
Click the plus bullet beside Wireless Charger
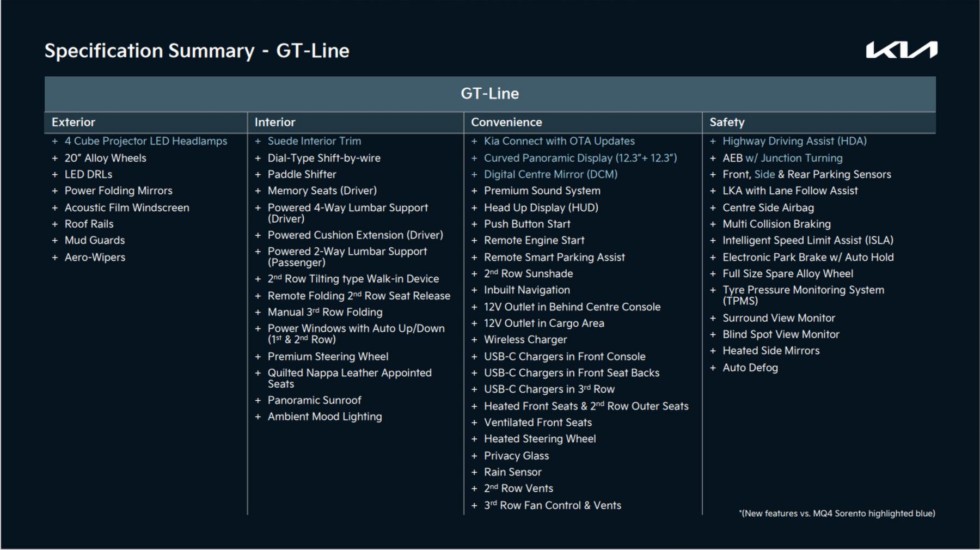point(474,340)
